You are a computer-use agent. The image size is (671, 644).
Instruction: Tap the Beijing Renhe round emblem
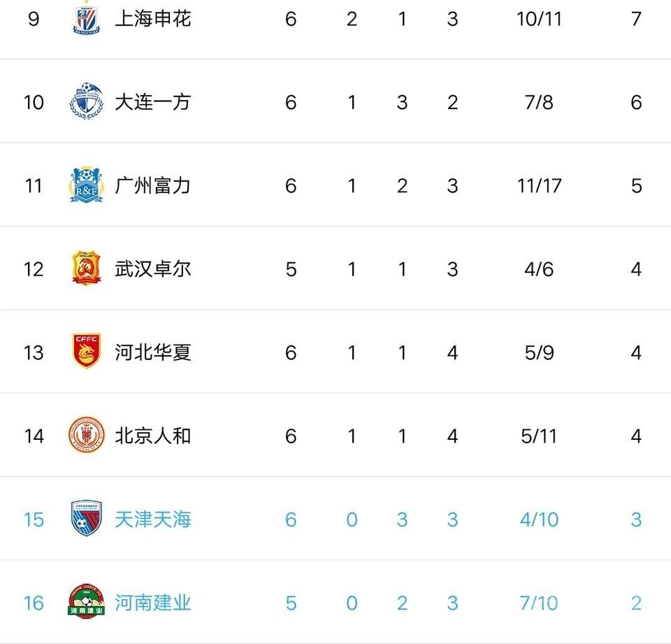pyautogui.click(x=87, y=436)
